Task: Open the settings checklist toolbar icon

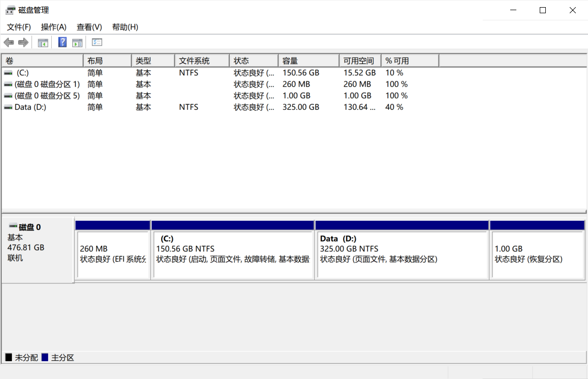Action: pos(97,42)
